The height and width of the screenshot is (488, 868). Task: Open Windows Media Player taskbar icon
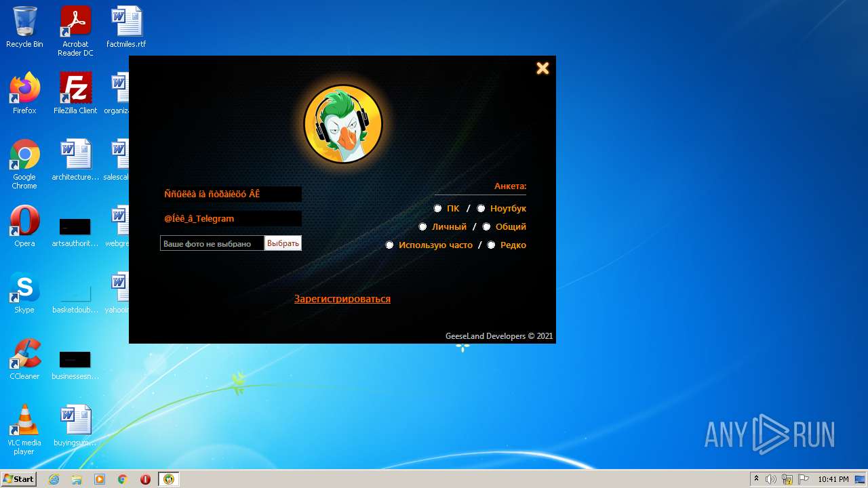[100, 479]
